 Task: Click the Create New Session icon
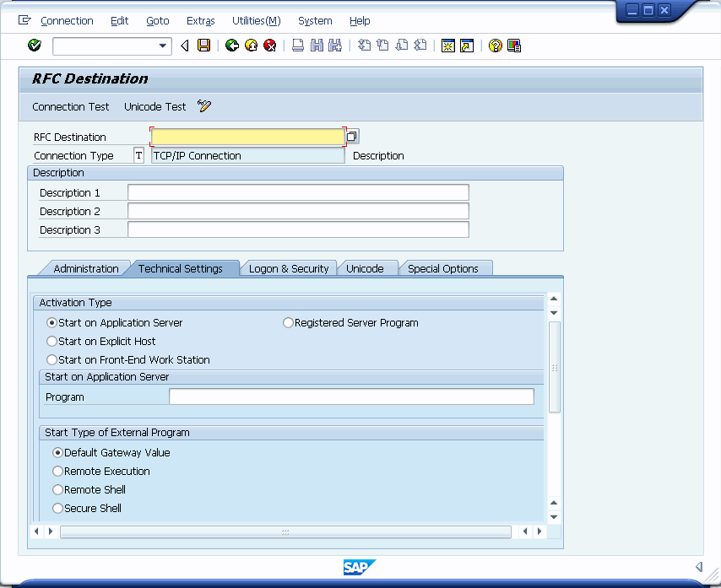tap(446, 46)
